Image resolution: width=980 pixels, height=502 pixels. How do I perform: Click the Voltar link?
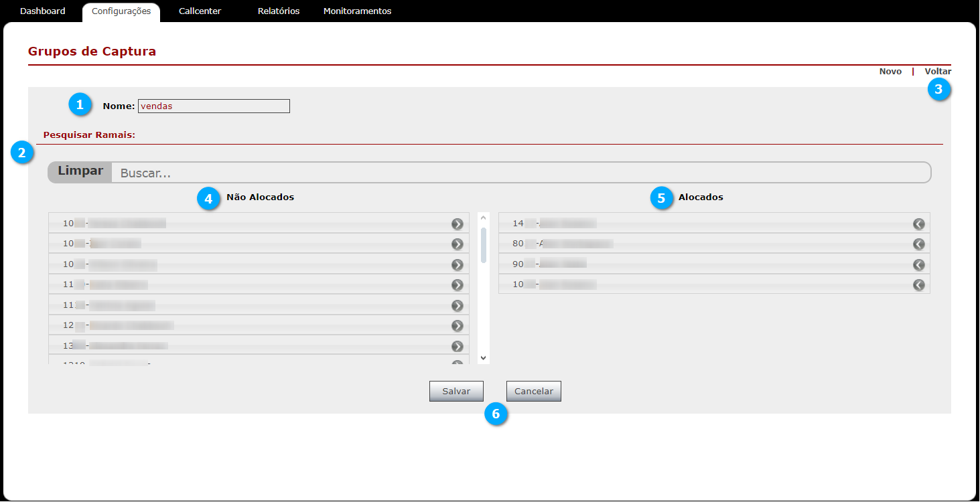coord(938,72)
